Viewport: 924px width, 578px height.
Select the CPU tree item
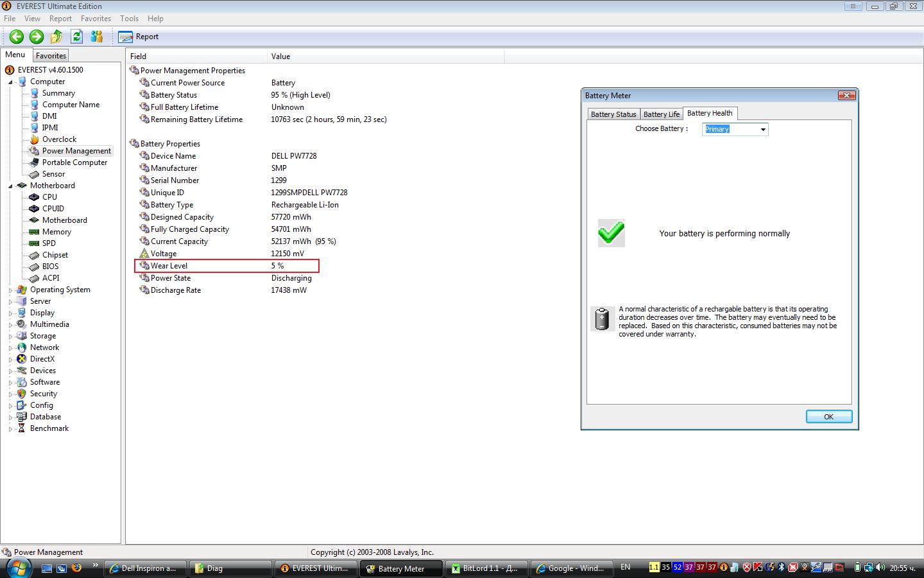[49, 197]
